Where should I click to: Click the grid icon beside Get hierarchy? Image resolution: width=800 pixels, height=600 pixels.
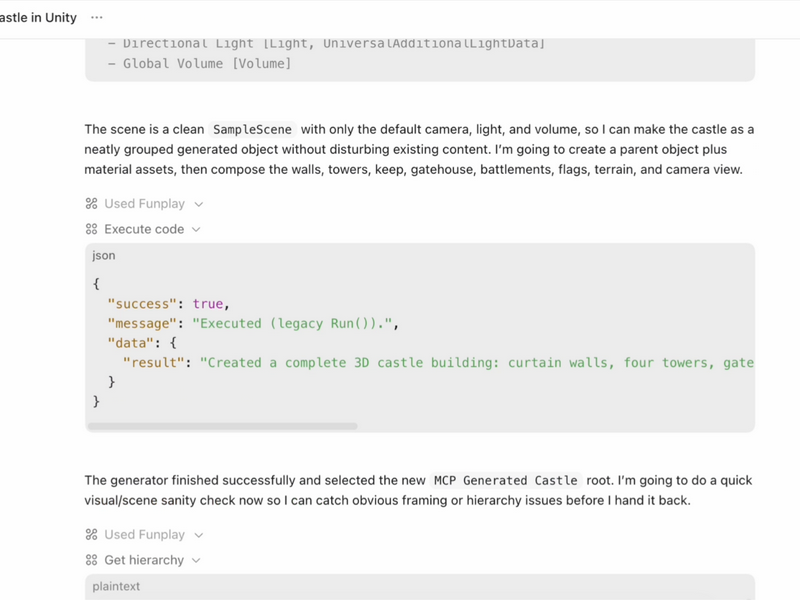point(91,560)
